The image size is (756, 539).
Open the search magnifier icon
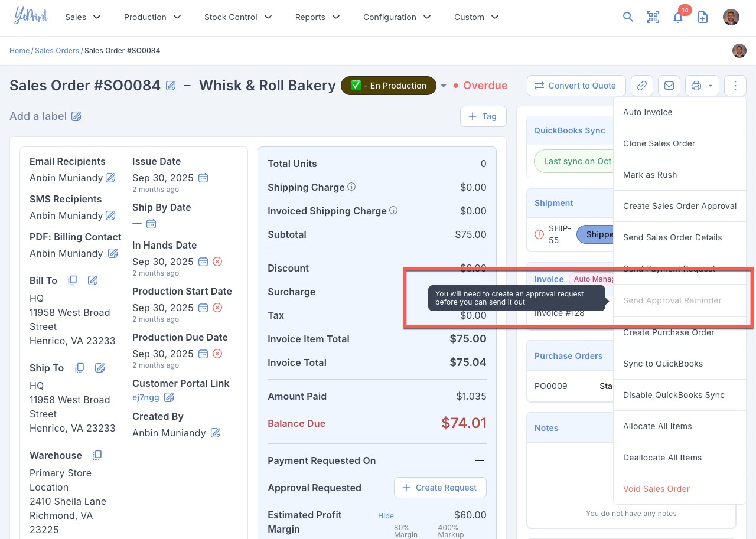628,17
